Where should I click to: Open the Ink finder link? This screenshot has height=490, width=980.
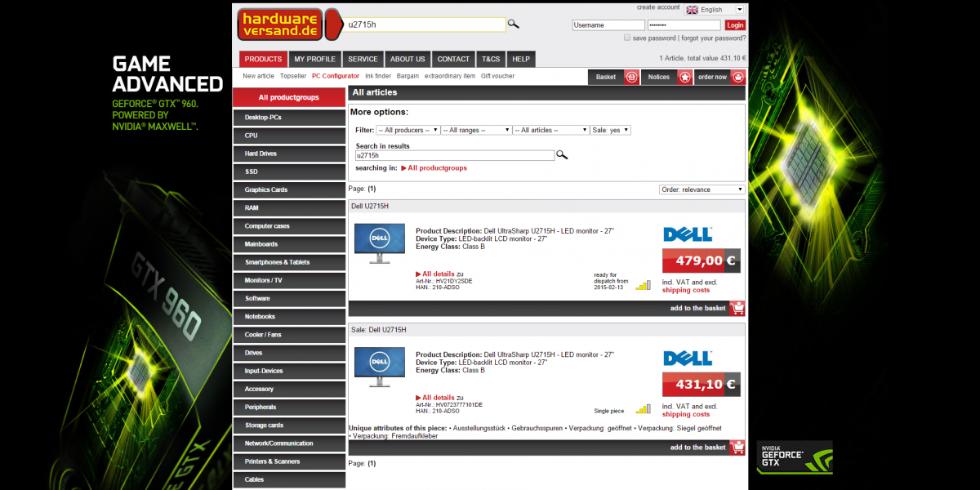pos(378,76)
